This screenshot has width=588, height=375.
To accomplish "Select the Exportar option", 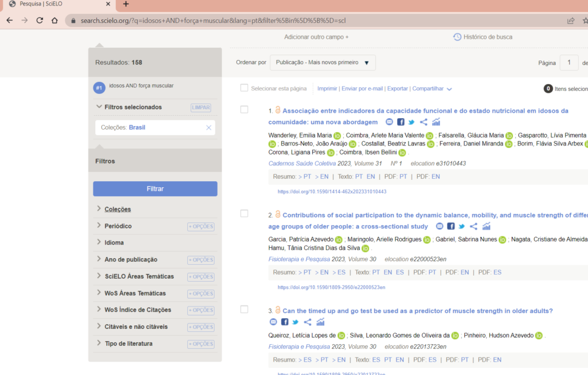I will 397,89.
